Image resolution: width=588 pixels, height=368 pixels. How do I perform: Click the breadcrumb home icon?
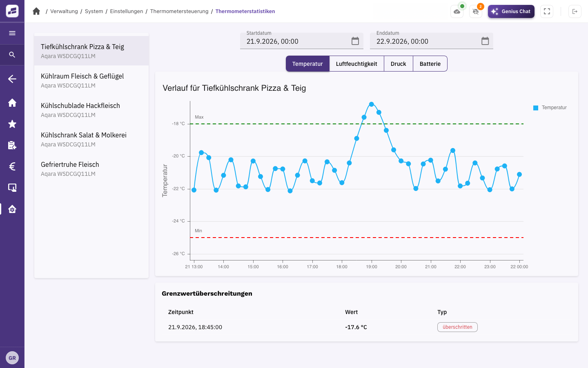tap(36, 11)
